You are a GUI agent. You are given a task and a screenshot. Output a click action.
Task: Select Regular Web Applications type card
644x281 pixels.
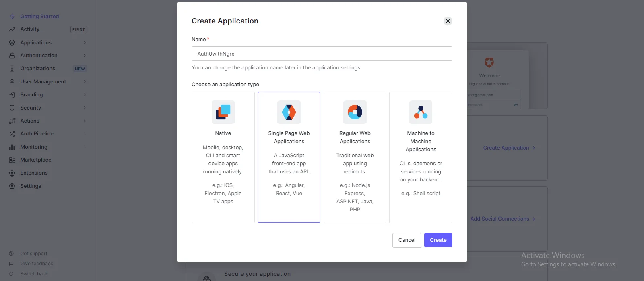click(x=355, y=157)
